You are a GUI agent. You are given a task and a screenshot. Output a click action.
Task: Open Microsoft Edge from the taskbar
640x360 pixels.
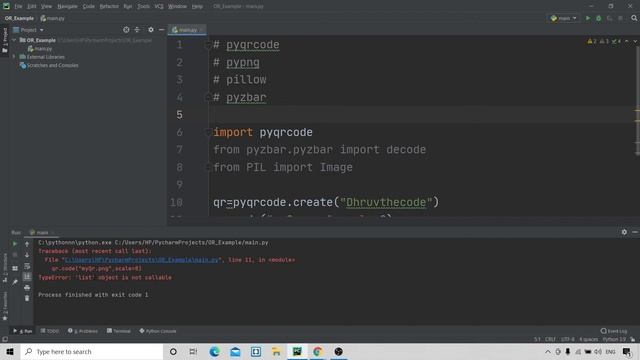214,351
